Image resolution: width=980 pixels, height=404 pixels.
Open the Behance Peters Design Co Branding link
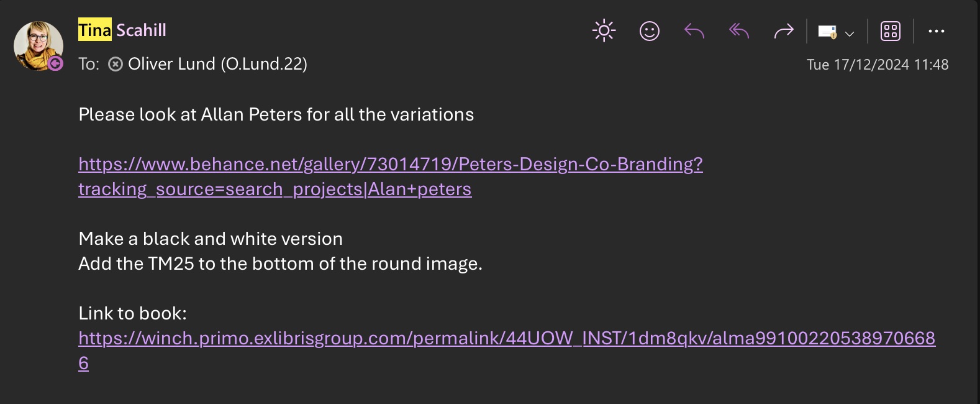[390, 164]
